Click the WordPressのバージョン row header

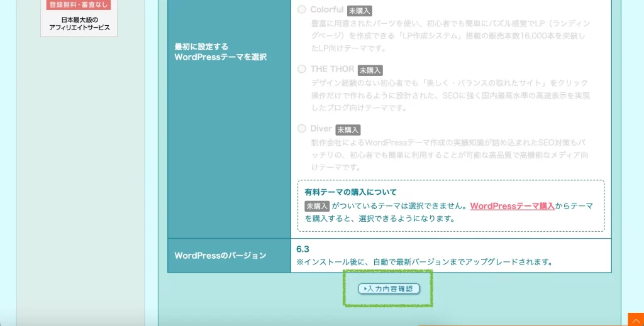click(x=220, y=256)
